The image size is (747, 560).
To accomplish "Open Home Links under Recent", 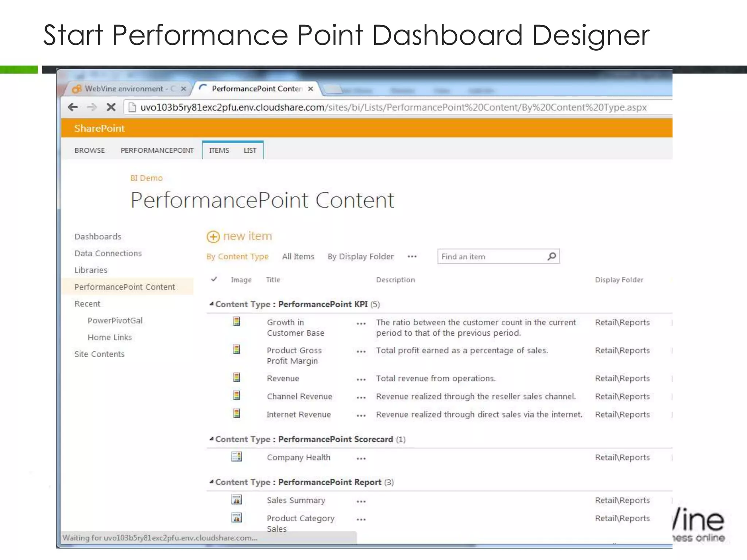I will (x=110, y=337).
